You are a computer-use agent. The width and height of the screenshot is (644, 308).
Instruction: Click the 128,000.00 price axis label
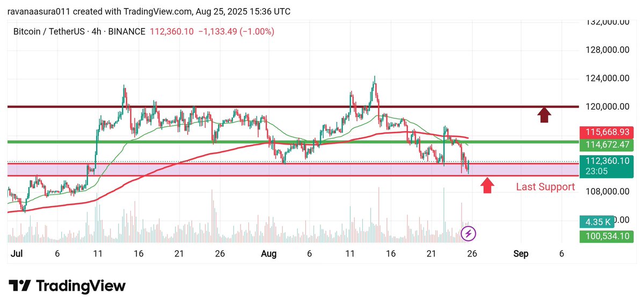607,50
